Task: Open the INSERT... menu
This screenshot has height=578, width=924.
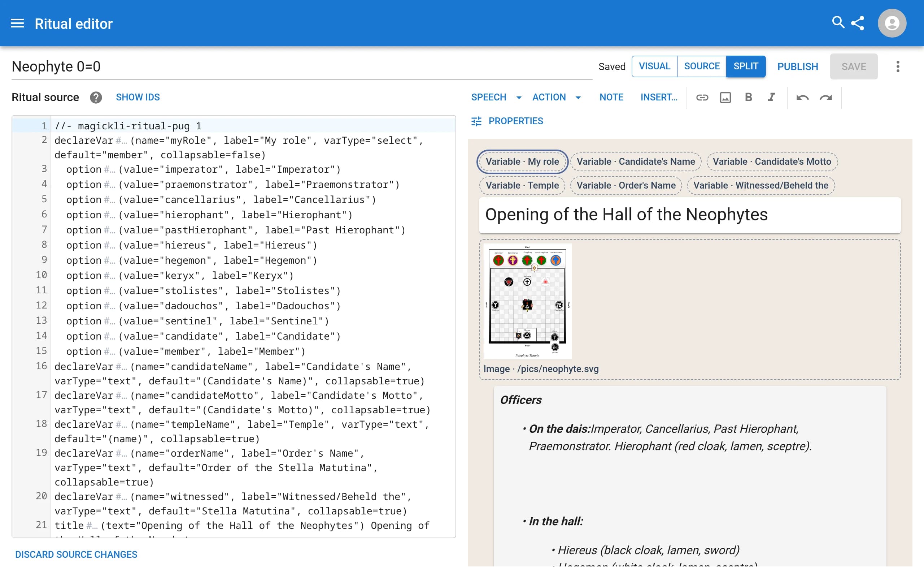Action: tap(659, 97)
